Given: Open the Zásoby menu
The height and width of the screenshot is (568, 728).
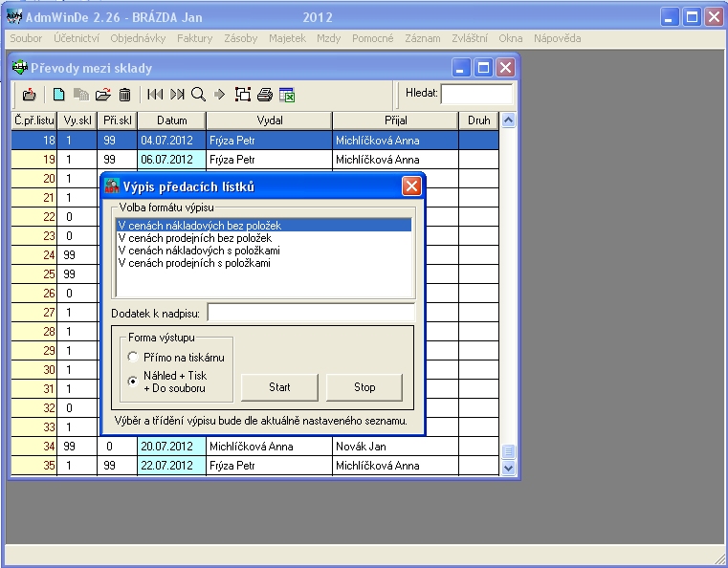Looking at the screenshot, I should click(x=240, y=38).
